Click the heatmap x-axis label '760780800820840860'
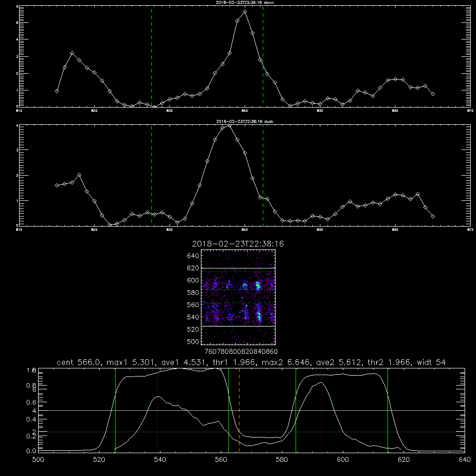The height and width of the screenshot is (476, 476). point(241,351)
